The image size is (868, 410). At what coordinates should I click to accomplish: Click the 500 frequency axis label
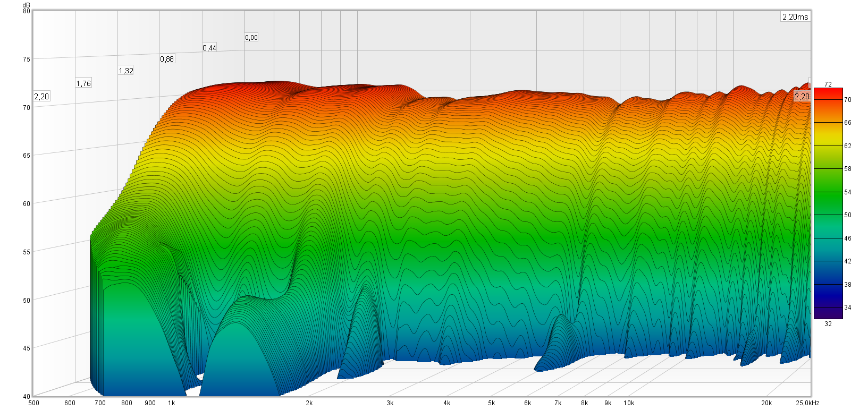33,403
